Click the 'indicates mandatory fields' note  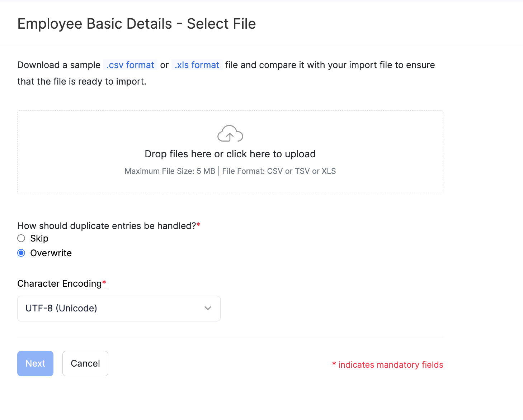[390, 365]
